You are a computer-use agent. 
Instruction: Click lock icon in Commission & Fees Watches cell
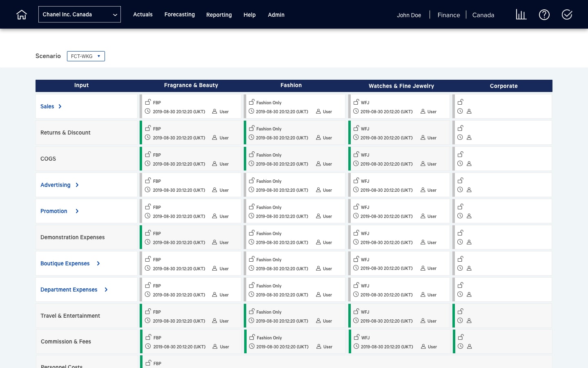coord(357,337)
